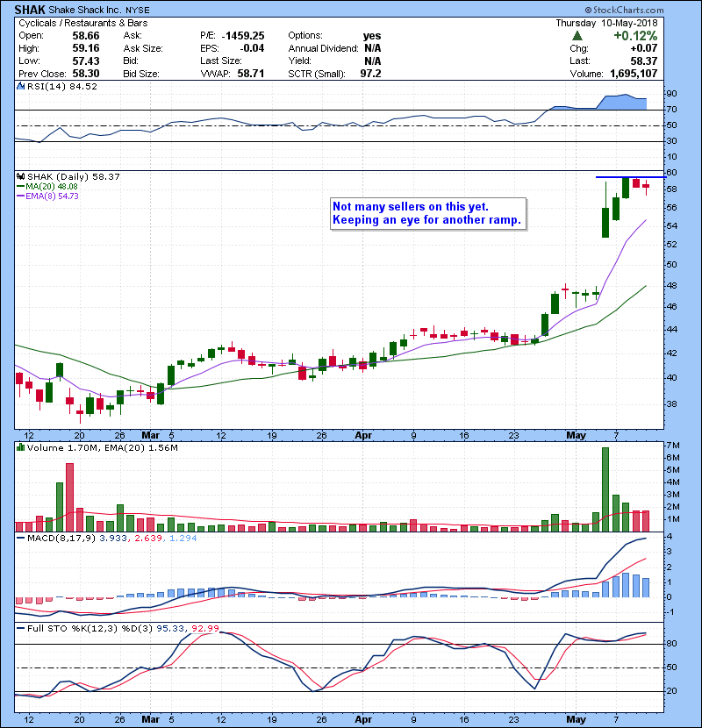The image size is (702, 728).
Task: Click the StockCharts.com watermark link
Action: [x=625, y=10]
